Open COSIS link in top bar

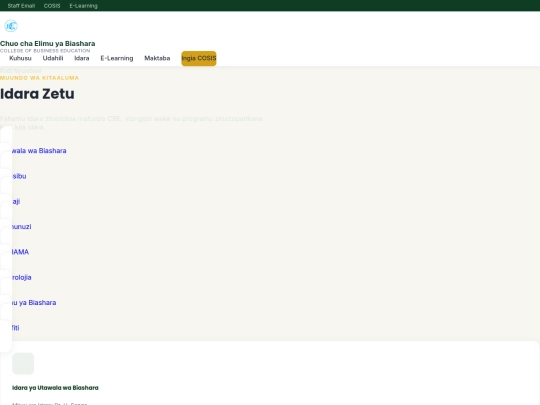tap(52, 6)
